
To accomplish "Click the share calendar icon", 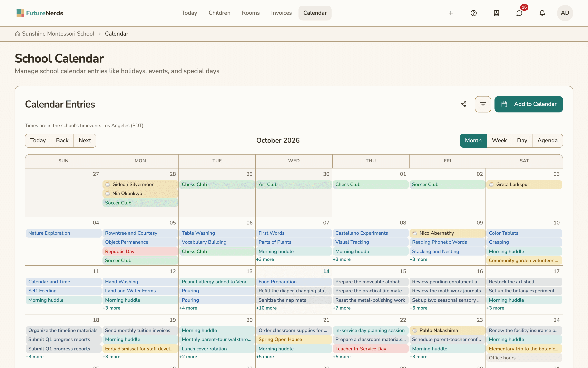I will pyautogui.click(x=463, y=104).
